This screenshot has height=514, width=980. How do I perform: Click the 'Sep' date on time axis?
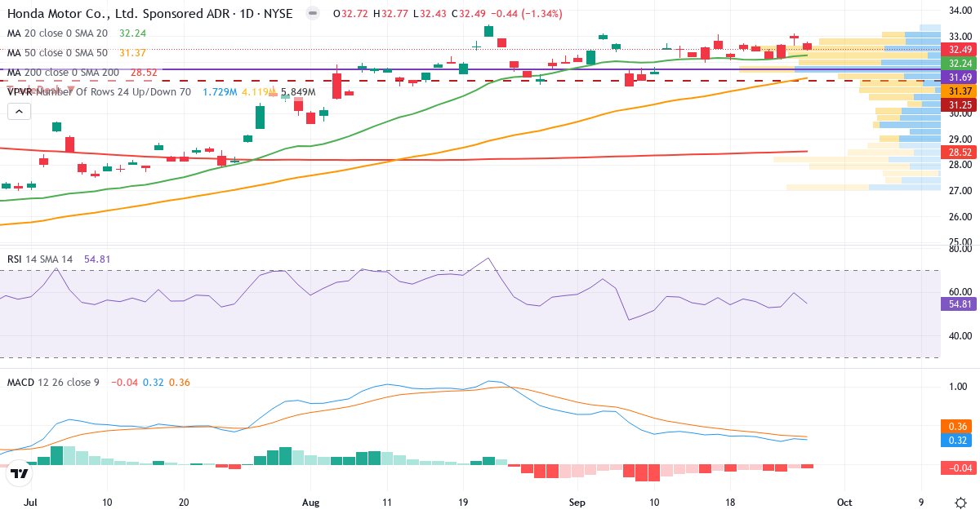[577, 503]
